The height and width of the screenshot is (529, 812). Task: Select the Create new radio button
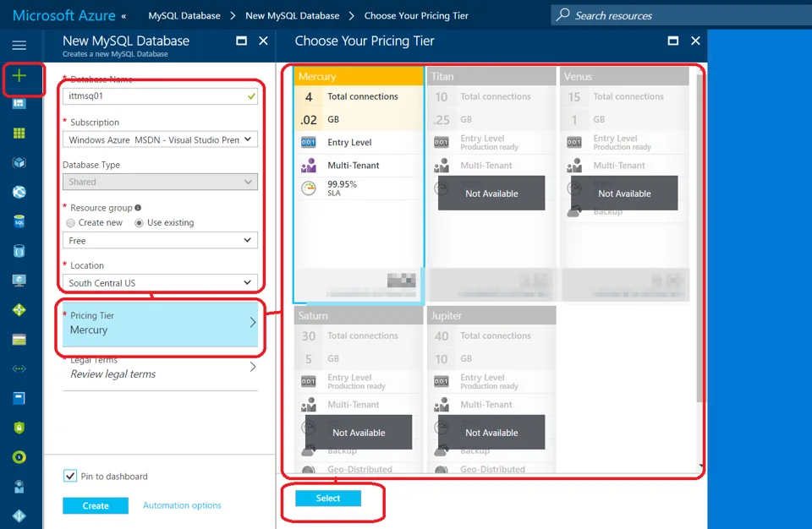70,222
